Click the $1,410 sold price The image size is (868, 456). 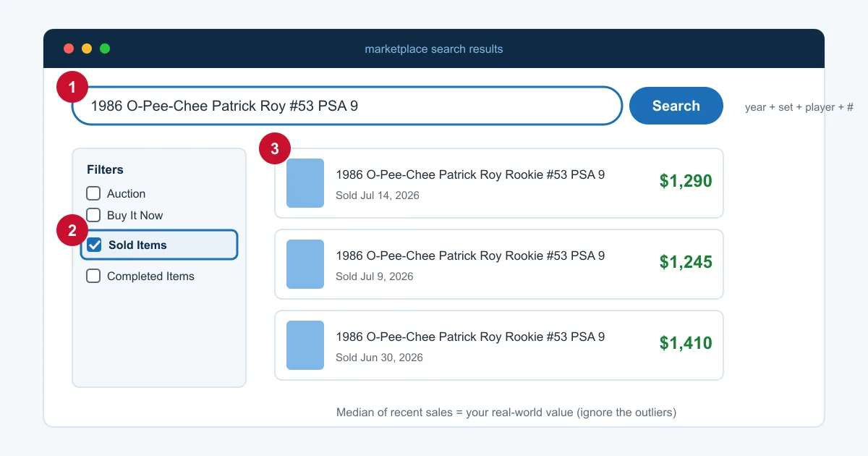click(686, 343)
